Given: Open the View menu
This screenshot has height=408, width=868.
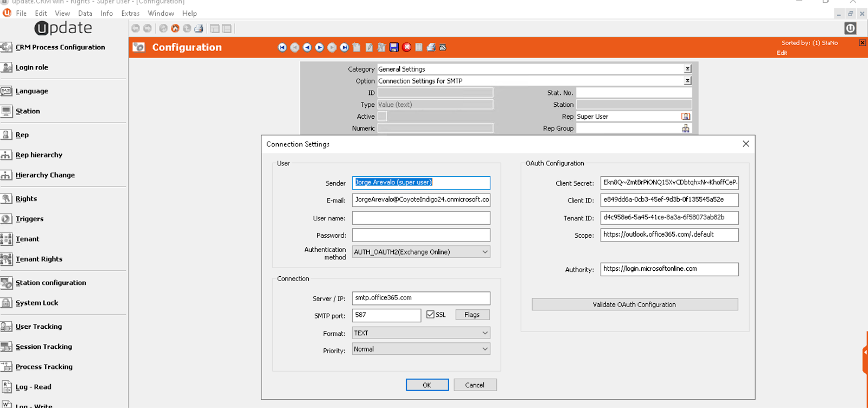Looking at the screenshot, I should click(62, 13).
